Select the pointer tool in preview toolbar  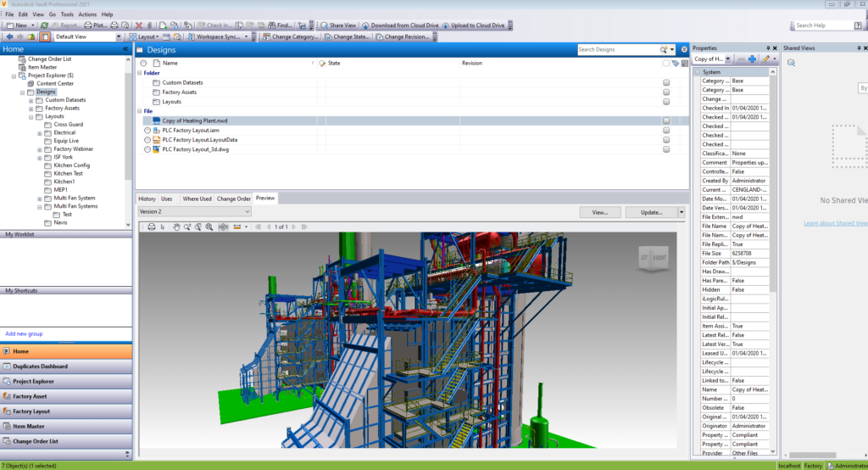pos(163,227)
